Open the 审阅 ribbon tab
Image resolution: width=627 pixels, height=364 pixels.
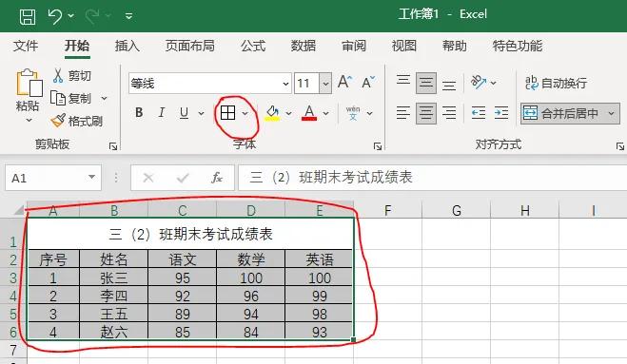(354, 46)
